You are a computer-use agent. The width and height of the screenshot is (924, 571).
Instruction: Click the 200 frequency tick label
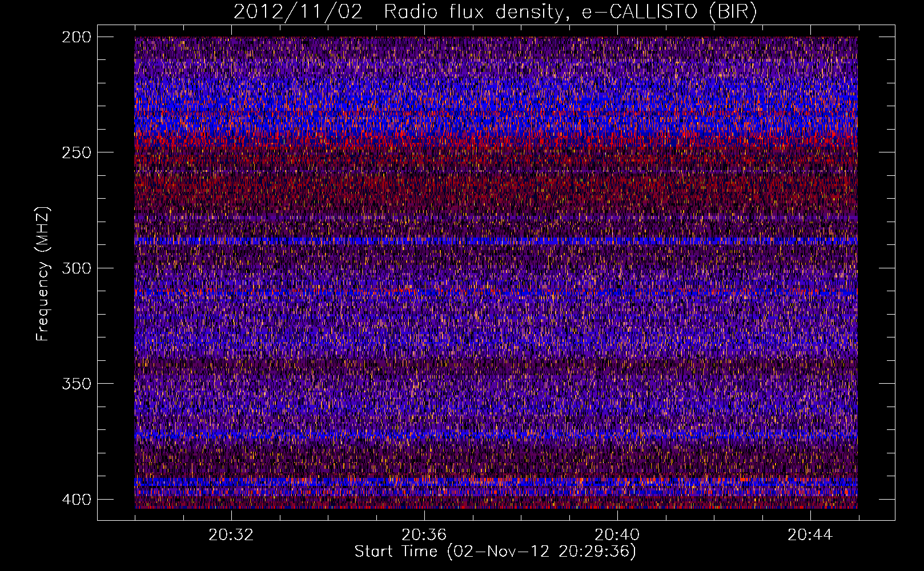tap(76, 37)
